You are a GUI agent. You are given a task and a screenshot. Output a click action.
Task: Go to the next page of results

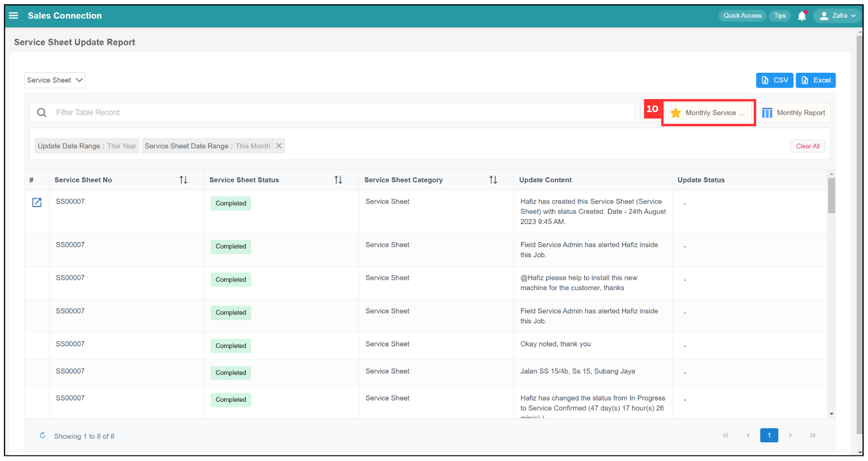(x=790, y=436)
